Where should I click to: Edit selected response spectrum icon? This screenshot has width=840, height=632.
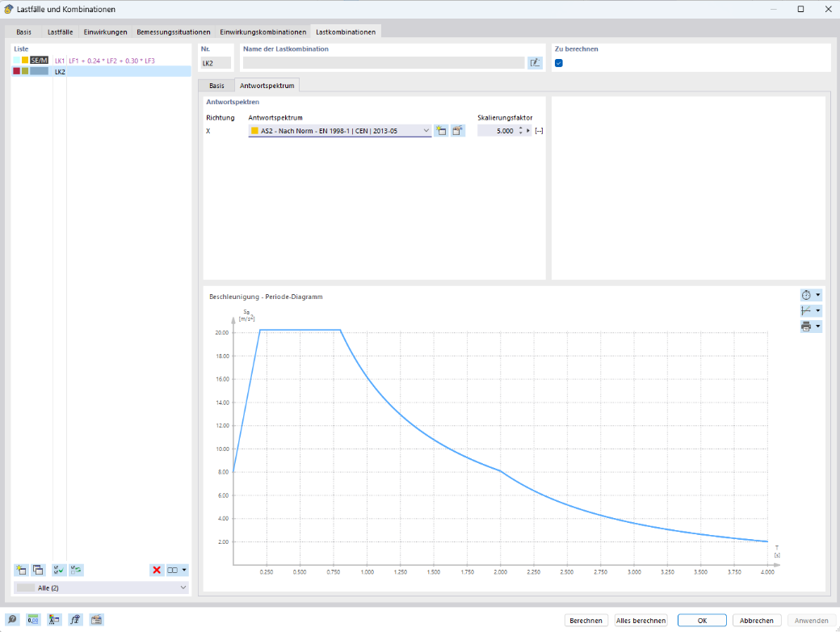point(457,131)
